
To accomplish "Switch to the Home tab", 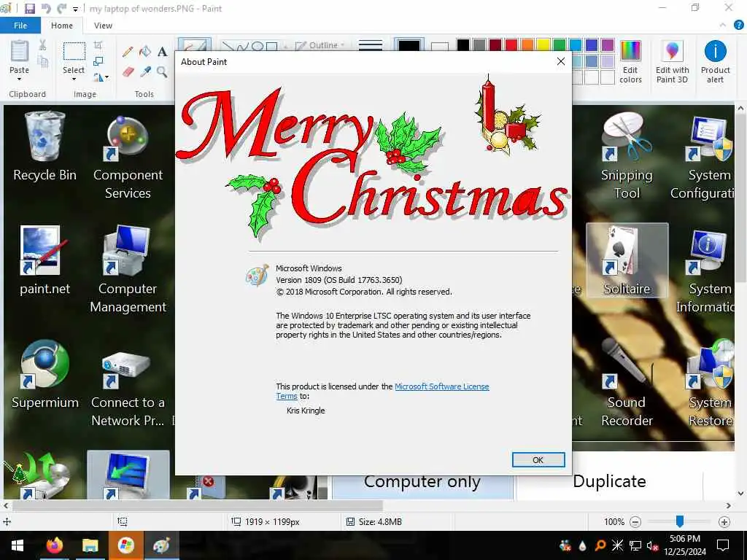I will point(62,26).
